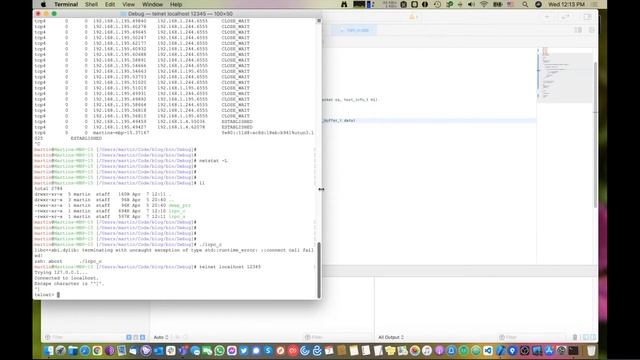Open Terminal icon in the Dock
This screenshot has height=360, width=640.
[x=573, y=351]
